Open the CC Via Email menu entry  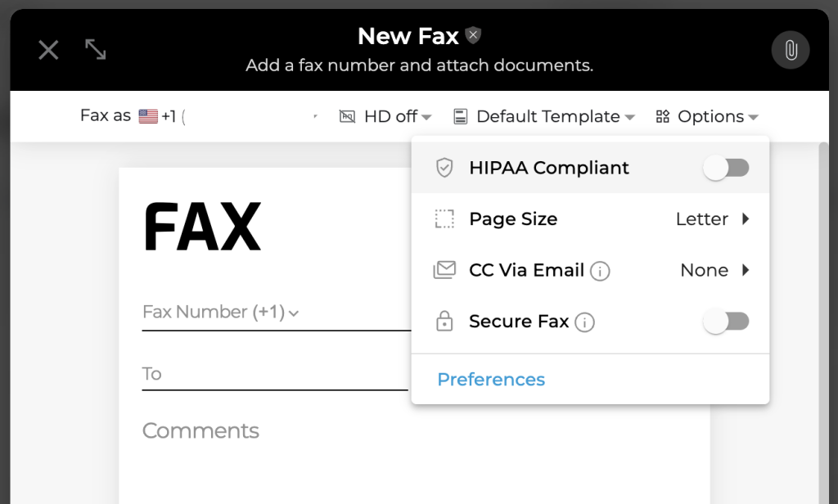(x=591, y=271)
